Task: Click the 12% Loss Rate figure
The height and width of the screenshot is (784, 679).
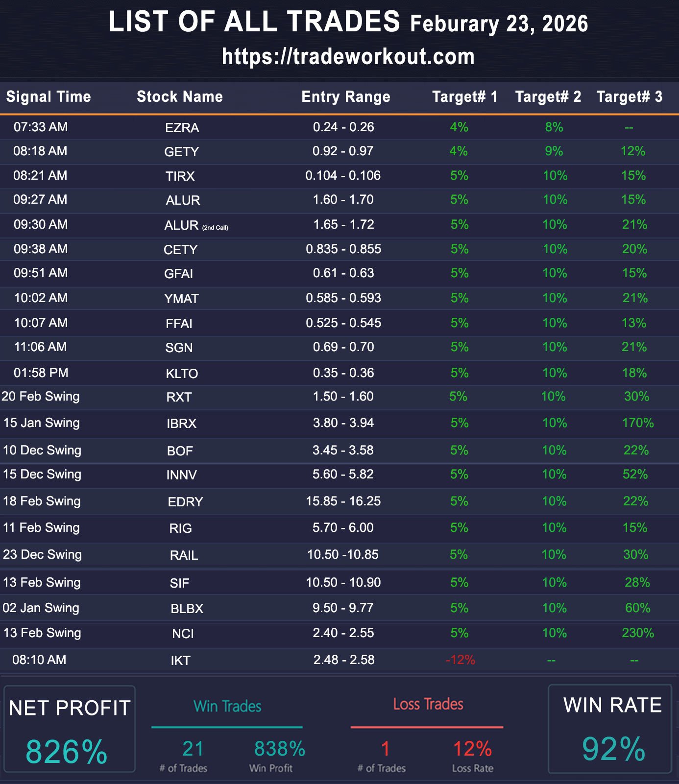Action: [x=472, y=749]
